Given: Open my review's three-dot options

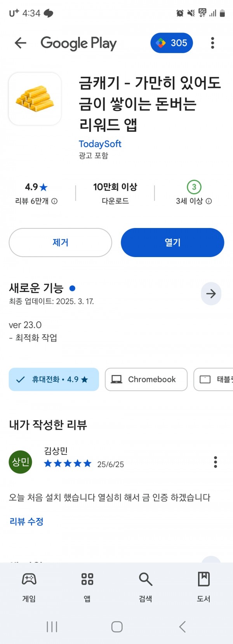Looking at the screenshot, I should coord(216,462).
